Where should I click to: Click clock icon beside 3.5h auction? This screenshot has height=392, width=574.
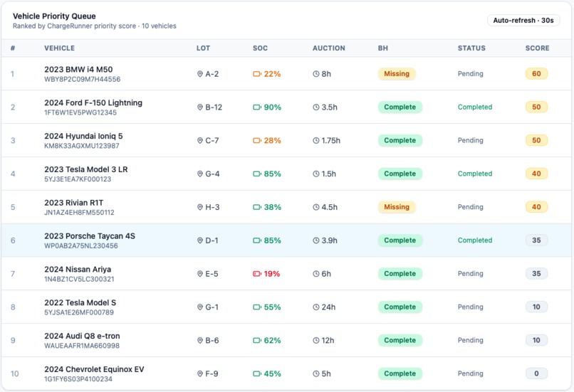[316, 107]
